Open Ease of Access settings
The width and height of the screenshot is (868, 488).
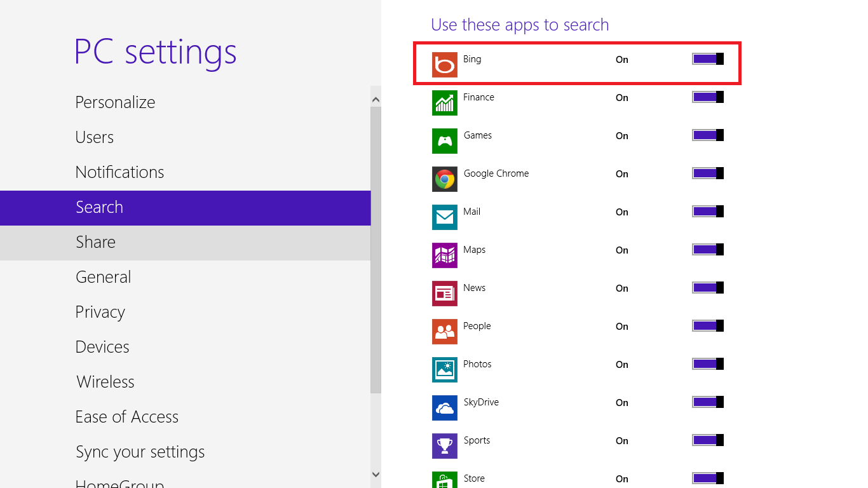[126, 417]
